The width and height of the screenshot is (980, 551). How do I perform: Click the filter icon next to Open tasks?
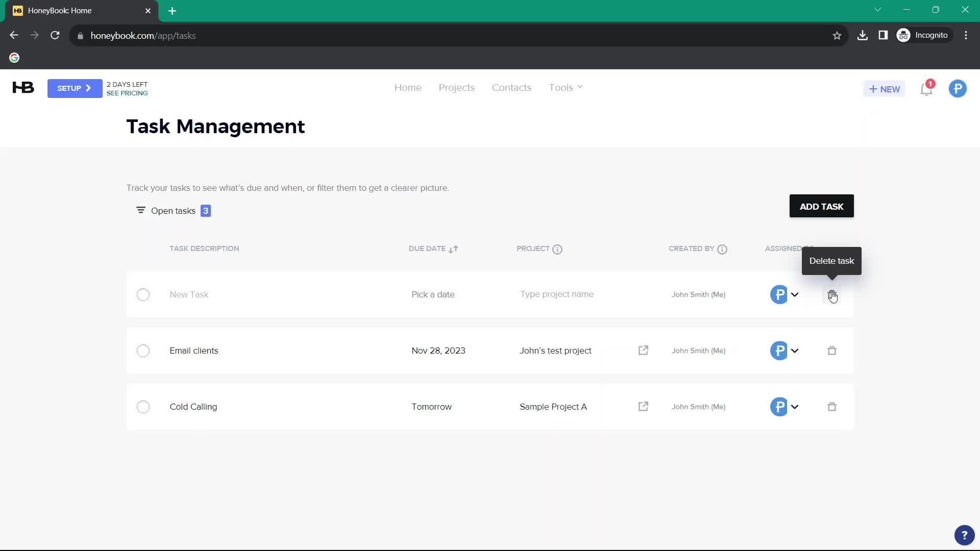click(141, 211)
